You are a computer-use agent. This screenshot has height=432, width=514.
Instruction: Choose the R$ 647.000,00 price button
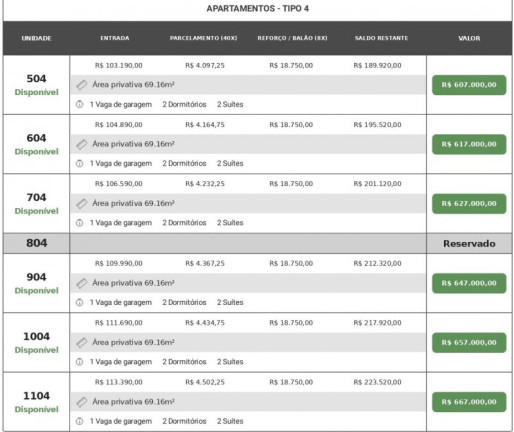pyautogui.click(x=469, y=283)
